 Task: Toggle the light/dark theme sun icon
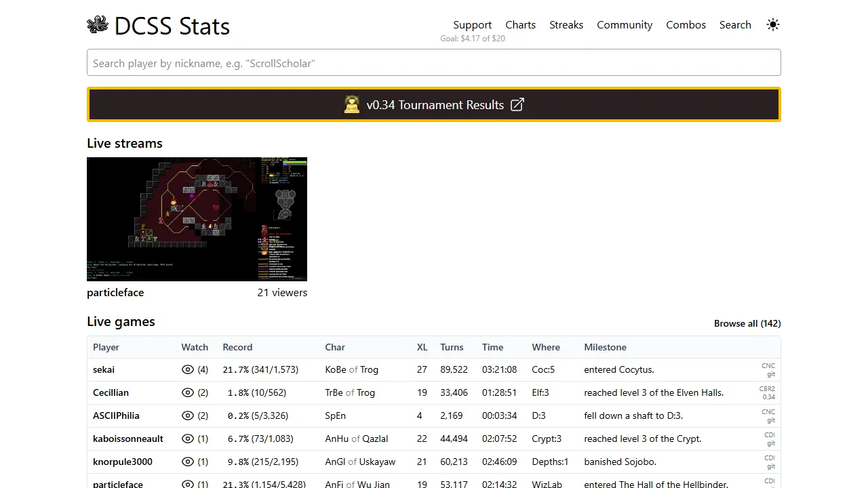pyautogui.click(x=773, y=24)
